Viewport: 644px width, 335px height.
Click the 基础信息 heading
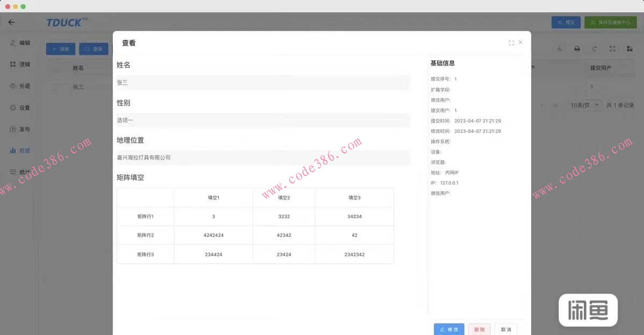point(443,63)
